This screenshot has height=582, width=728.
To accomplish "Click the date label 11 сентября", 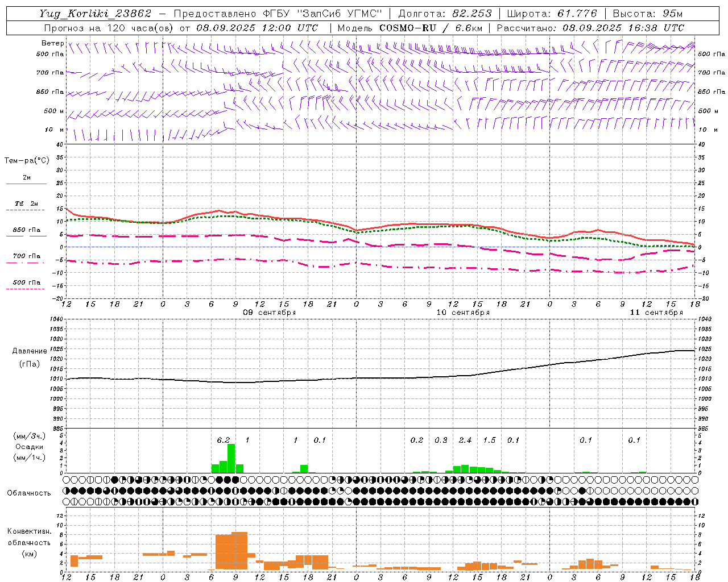I will (x=656, y=313).
